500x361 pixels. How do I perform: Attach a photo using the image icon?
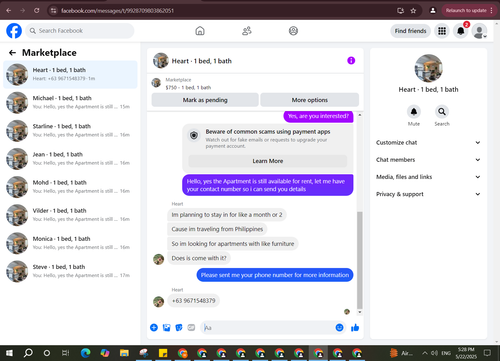click(x=166, y=328)
